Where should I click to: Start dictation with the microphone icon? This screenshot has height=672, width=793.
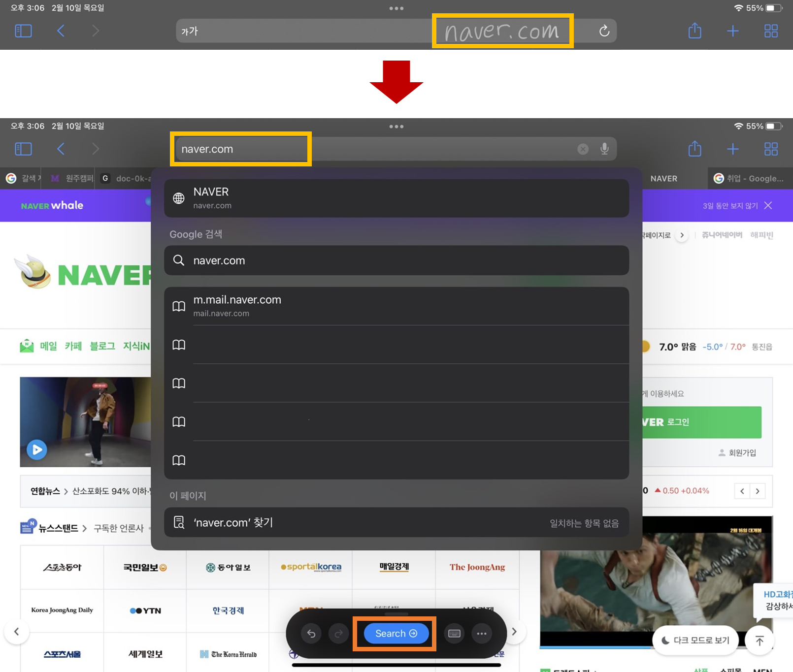[604, 149]
